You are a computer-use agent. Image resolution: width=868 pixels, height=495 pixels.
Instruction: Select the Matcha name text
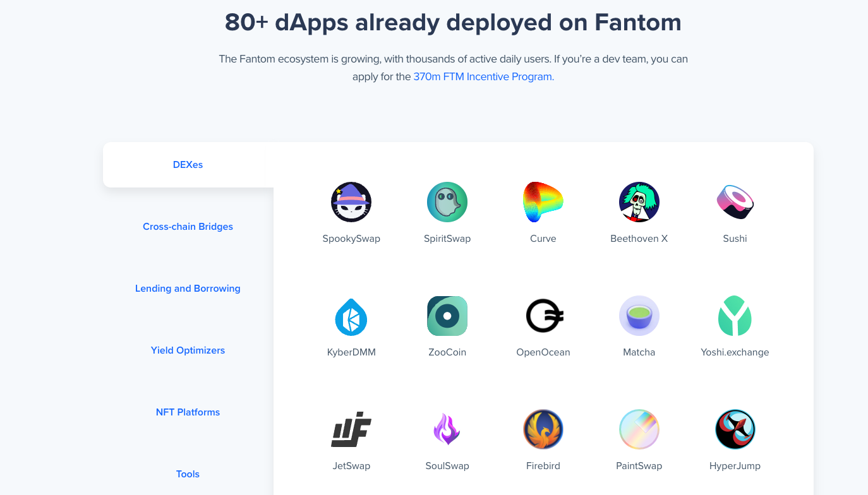coord(639,352)
